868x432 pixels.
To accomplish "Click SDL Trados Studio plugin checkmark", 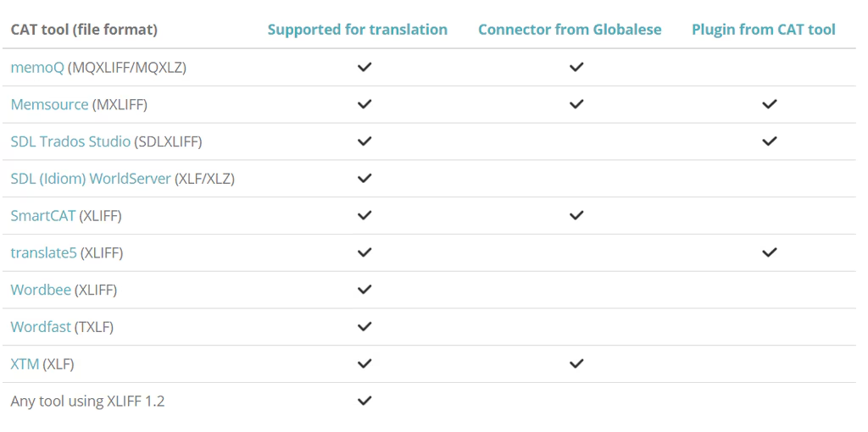I will pyautogui.click(x=770, y=141).
